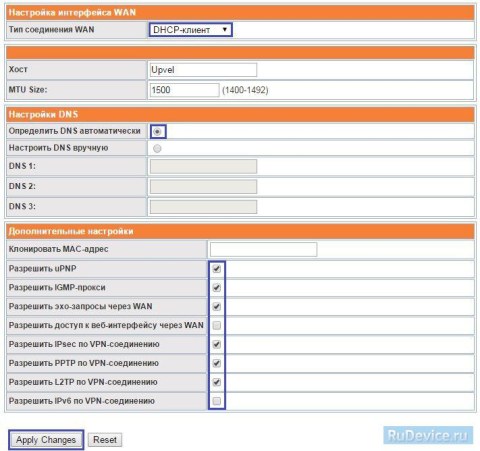The width and height of the screenshot is (480, 451).
Task: Select the automatic DNS detection radio button
Action: click(157, 132)
